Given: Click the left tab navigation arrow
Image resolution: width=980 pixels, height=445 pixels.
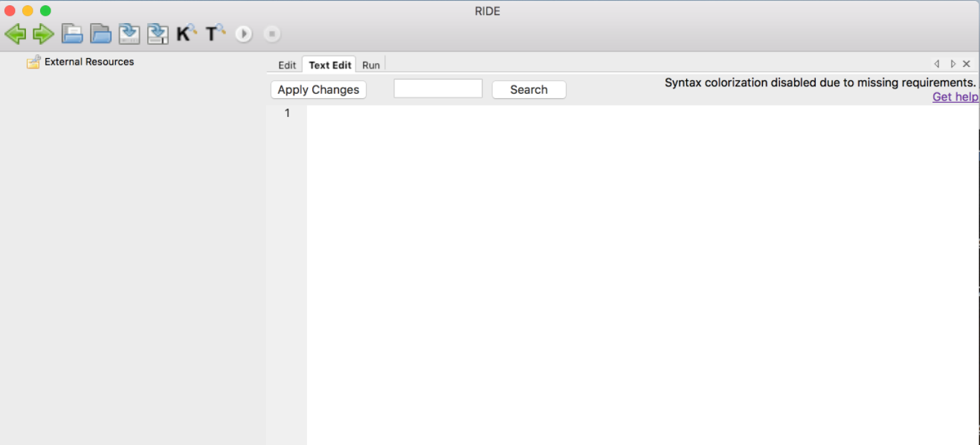Looking at the screenshot, I should [937, 63].
